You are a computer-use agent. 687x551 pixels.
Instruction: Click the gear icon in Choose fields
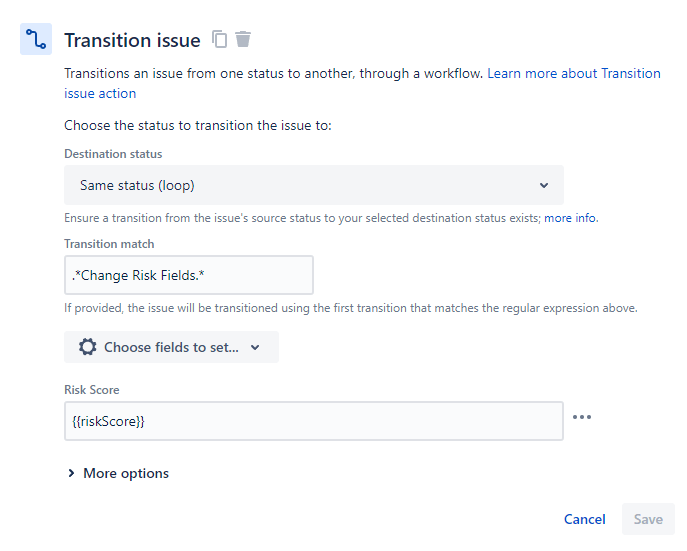(88, 347)
